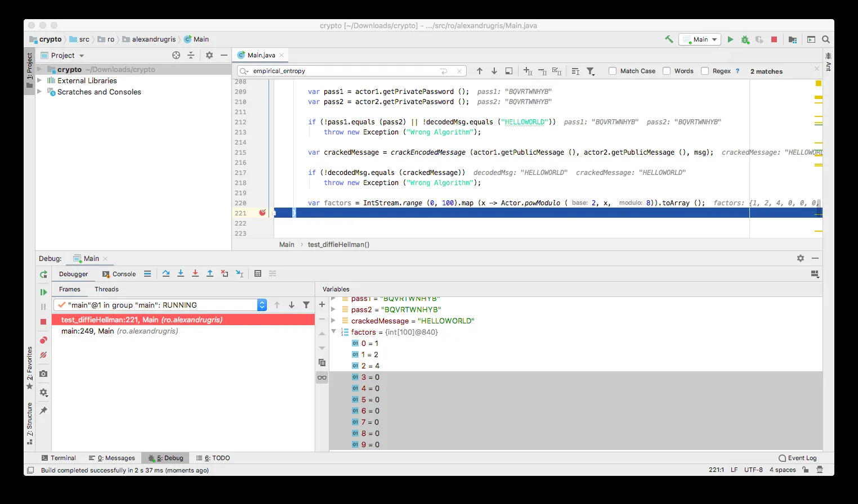Click the blue Step Into arrow

coord(181,274)
